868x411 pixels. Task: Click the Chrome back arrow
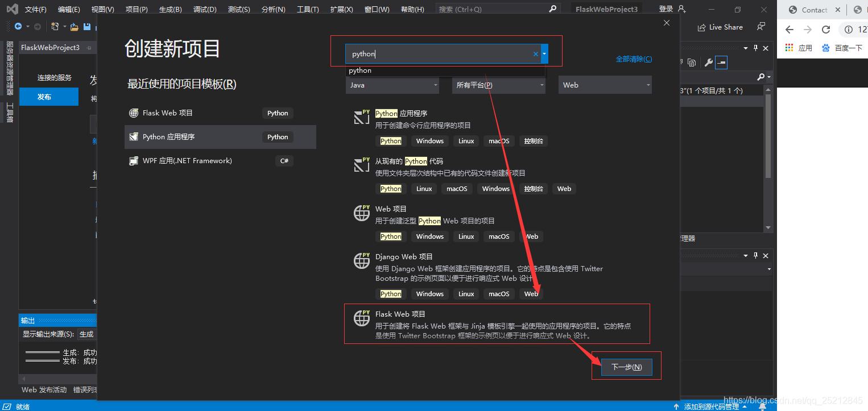click(789, 30)
